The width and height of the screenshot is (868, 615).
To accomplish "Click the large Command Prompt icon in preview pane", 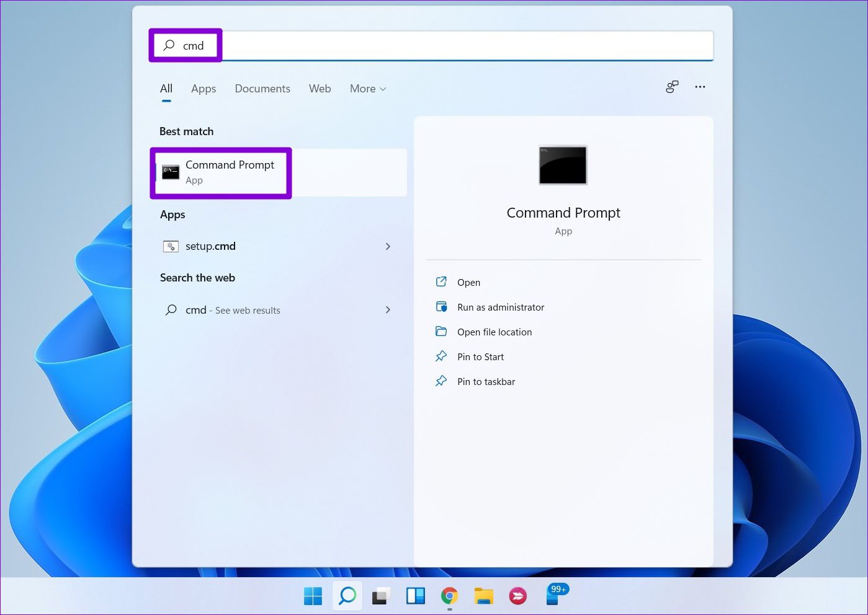I will tap(562, 165).
